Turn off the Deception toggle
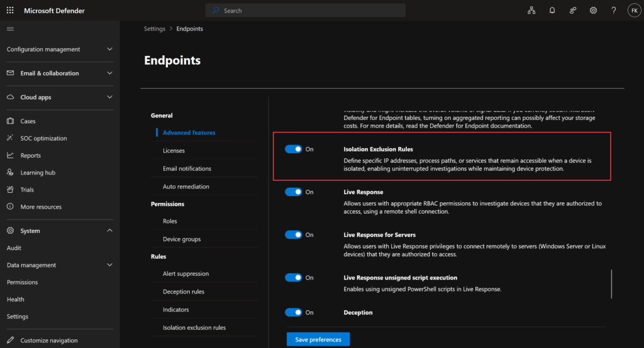644x348 pixels. coord(293,312)
